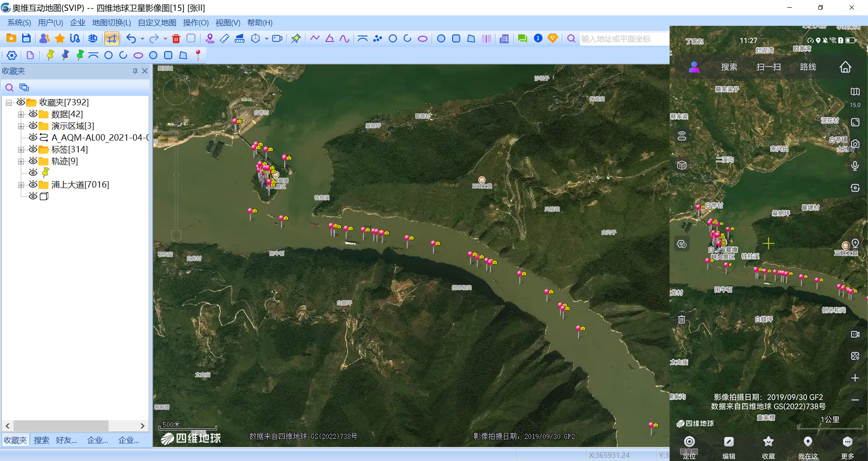Select the yellow placemark pin tool

50,55
